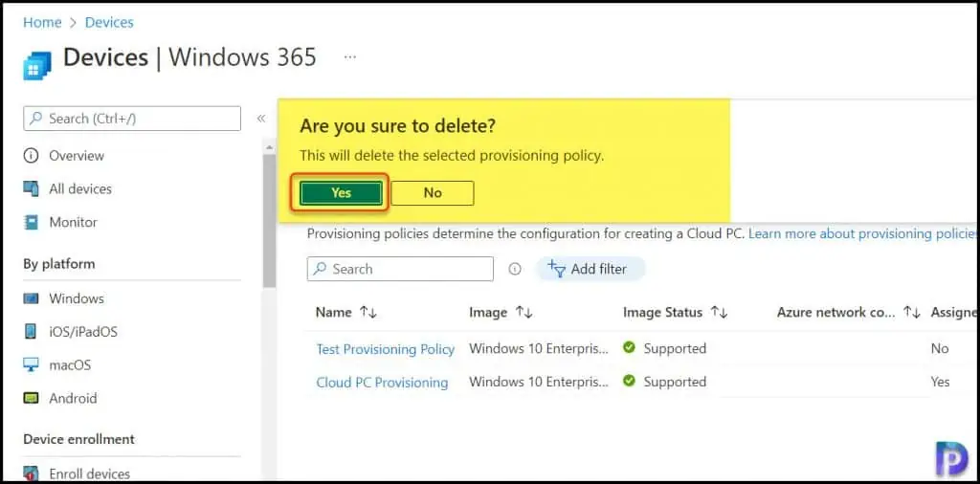Sort by Image column arrows
The height and width of the screenshot is (484, 980).
523,312
